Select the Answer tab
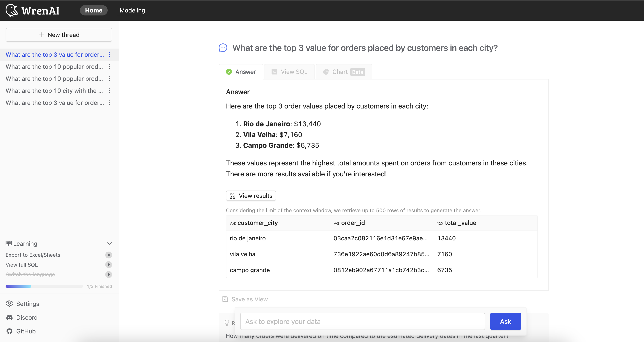The height and width of the screenshot is (342, 644). point(241,72)
